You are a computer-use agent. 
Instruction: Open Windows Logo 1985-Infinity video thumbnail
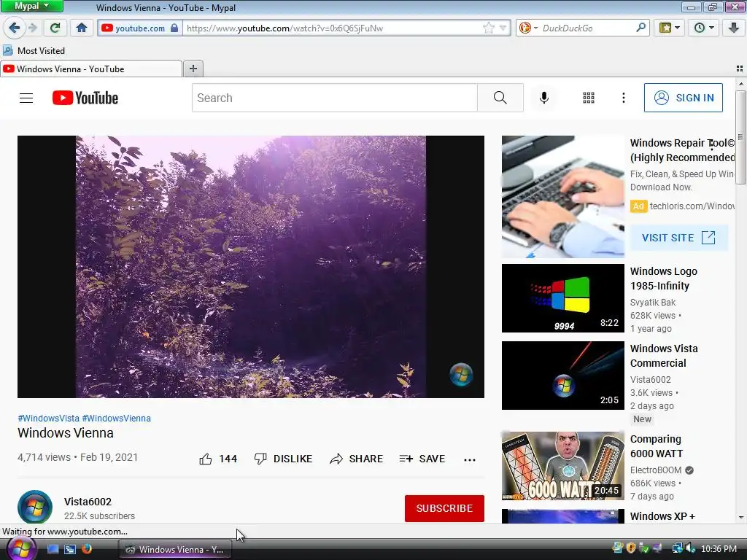point(562,298)
